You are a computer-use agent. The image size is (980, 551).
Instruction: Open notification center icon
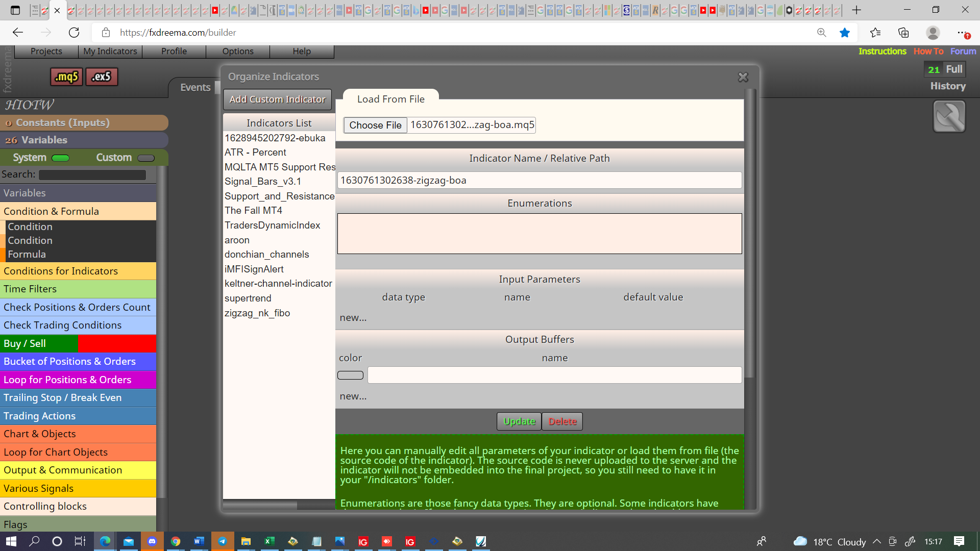[x=959, y=541]
